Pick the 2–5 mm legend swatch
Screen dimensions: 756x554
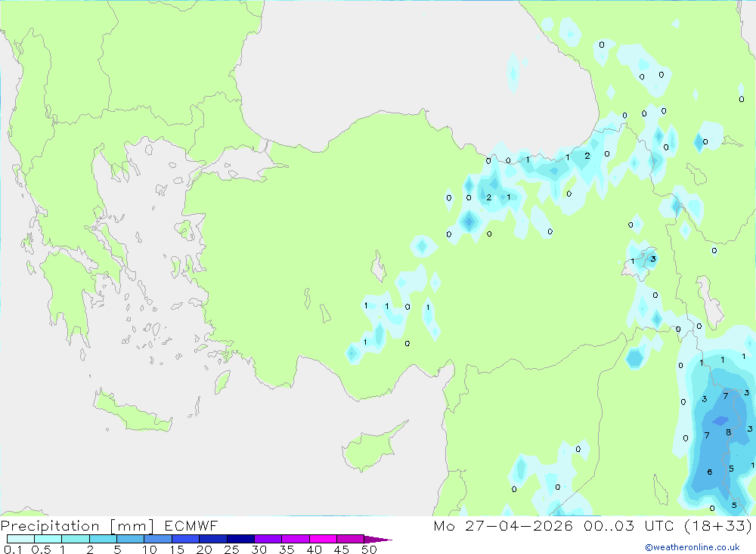[103, 539]
